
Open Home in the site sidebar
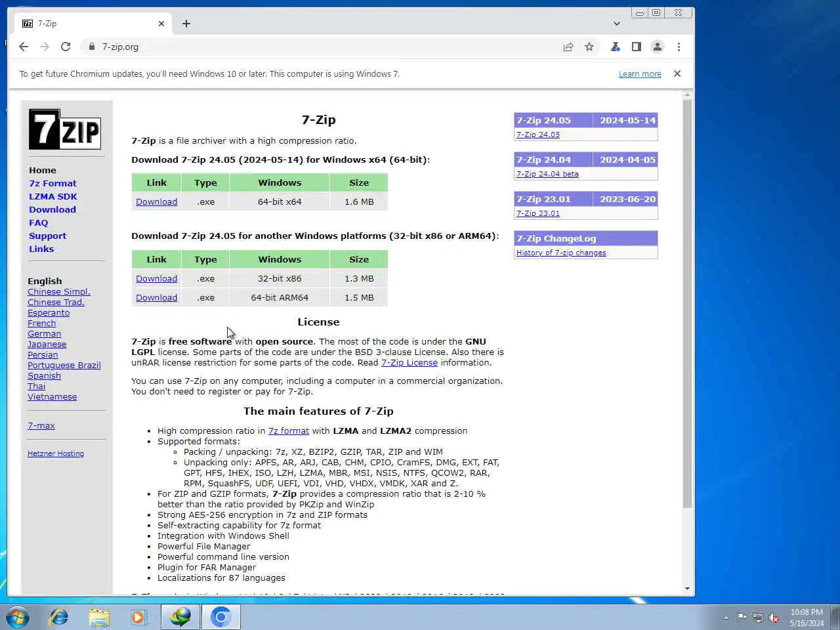tap(43, 170)
